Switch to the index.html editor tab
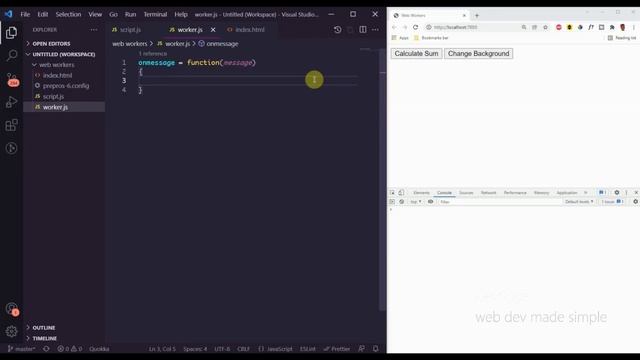 point(250,29)
